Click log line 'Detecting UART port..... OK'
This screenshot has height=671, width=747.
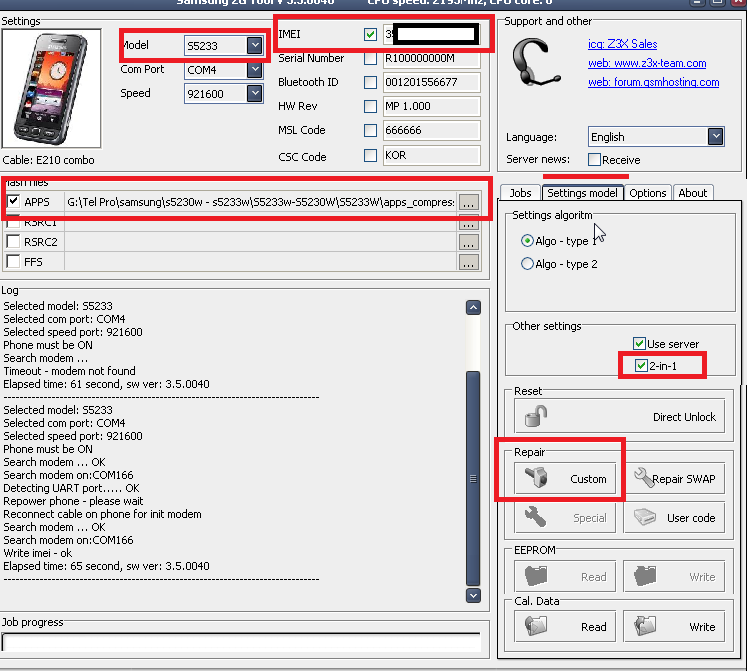(x=71, y=488)
